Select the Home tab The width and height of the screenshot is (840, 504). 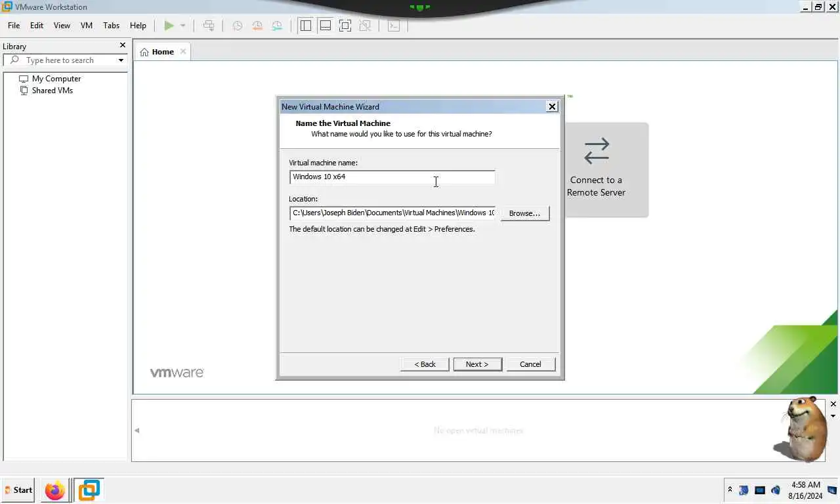163,52
